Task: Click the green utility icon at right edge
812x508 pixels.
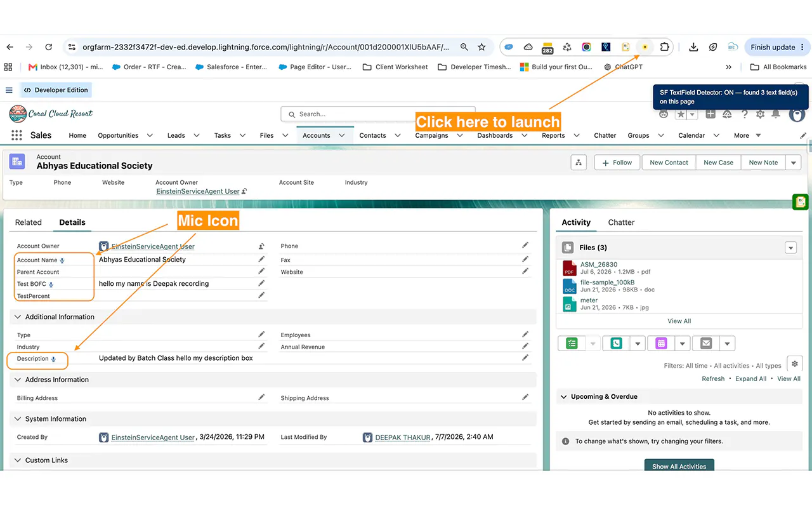Action: coord(801,202)
